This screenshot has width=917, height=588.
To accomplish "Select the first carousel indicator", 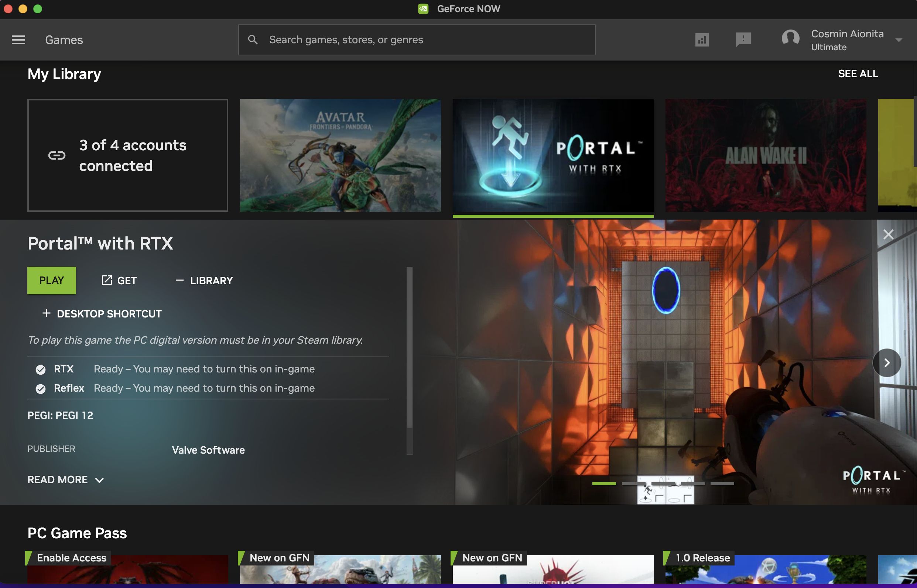I will 604,484.
